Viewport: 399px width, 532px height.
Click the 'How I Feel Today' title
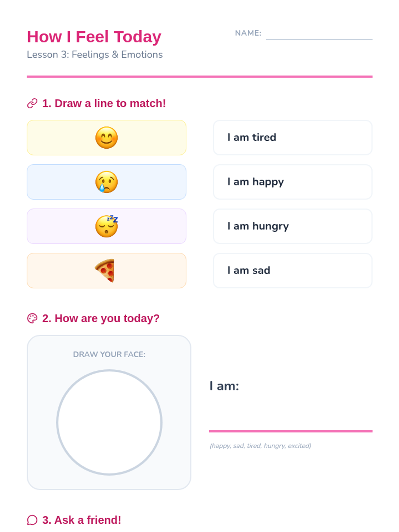(x=94, y=37)
